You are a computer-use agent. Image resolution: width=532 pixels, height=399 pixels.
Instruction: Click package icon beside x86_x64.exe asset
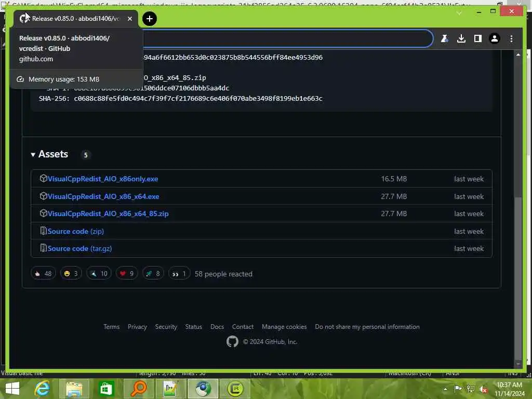click(43, 196)
